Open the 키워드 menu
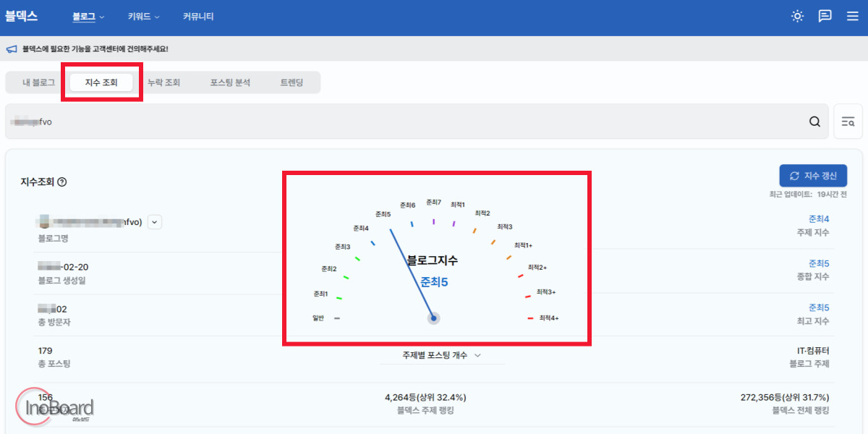 [143, 17]
